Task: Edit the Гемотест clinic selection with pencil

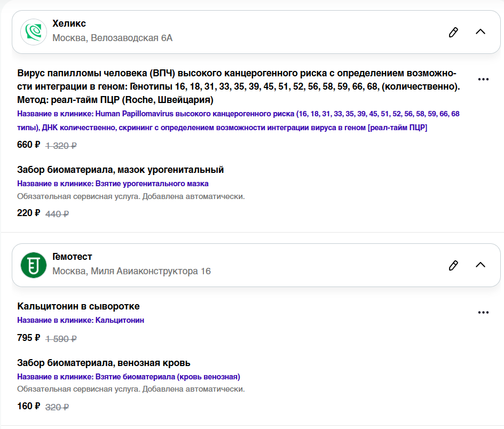Action: (453, 265)
